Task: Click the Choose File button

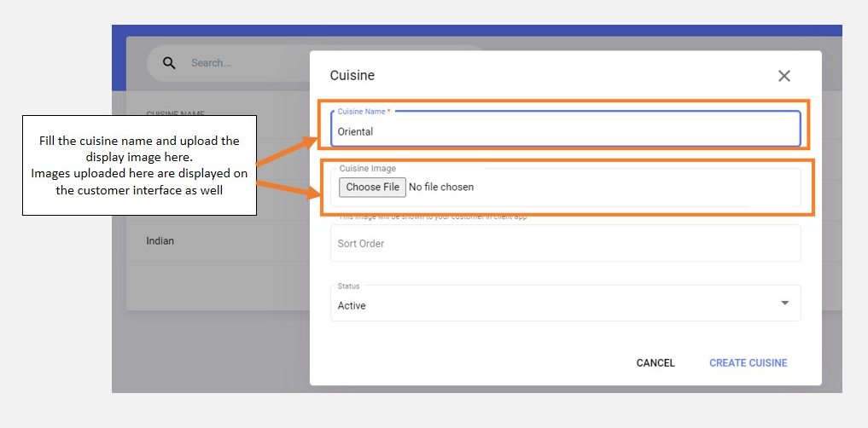Action: click(x=372, y=187)
